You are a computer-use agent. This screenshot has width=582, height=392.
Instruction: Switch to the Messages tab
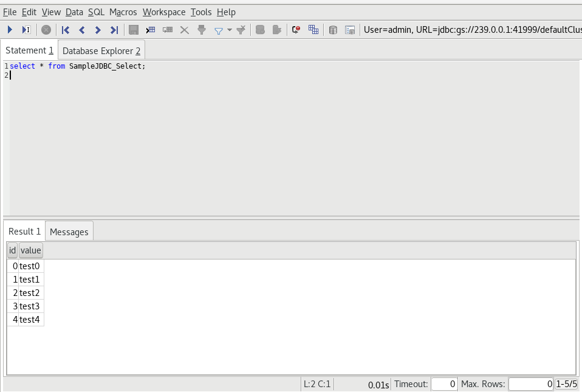tap(69, 232)
